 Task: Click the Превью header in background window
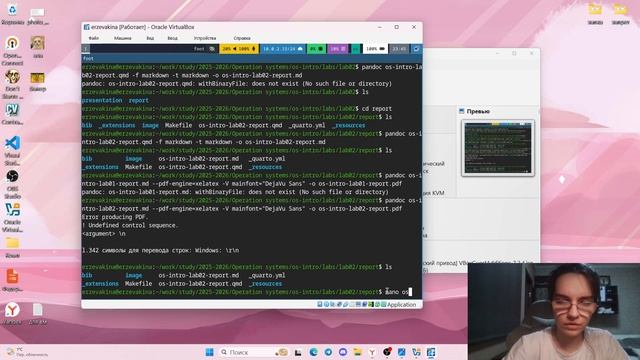point(478,111)
